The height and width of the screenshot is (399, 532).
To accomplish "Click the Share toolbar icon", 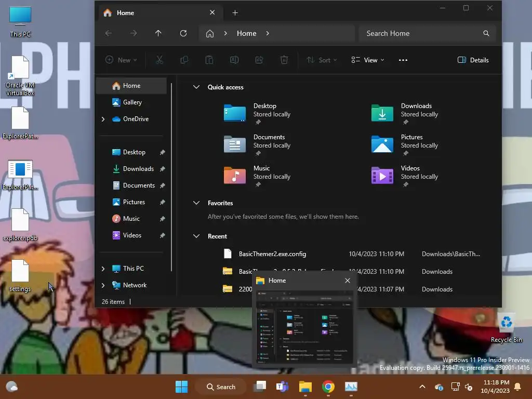I will (259, 60).
